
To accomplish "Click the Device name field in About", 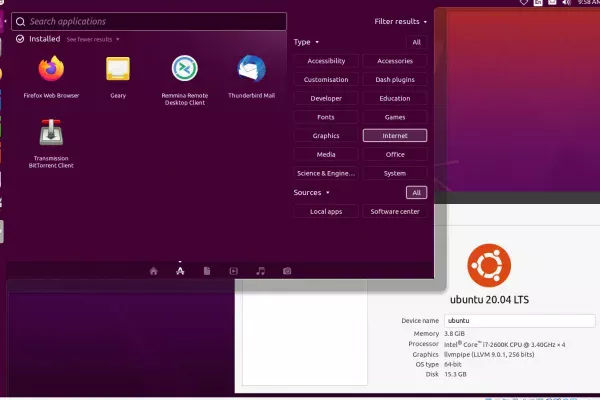I will click(520, 321).
